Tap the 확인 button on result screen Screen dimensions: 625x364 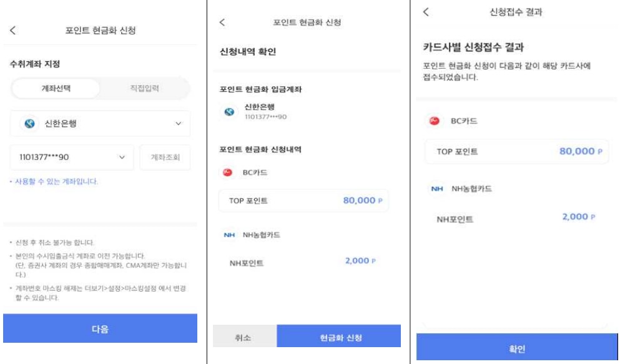(x=517, y=348)
